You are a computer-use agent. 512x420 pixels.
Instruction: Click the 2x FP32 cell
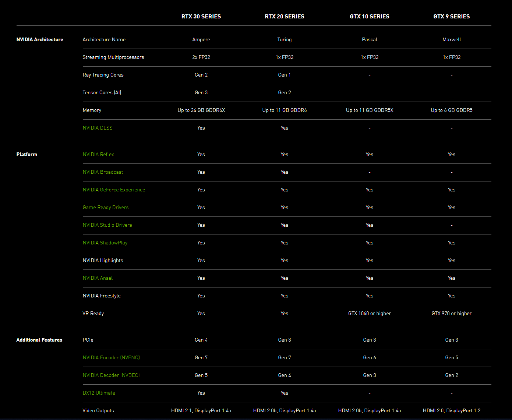pos(201,57)
